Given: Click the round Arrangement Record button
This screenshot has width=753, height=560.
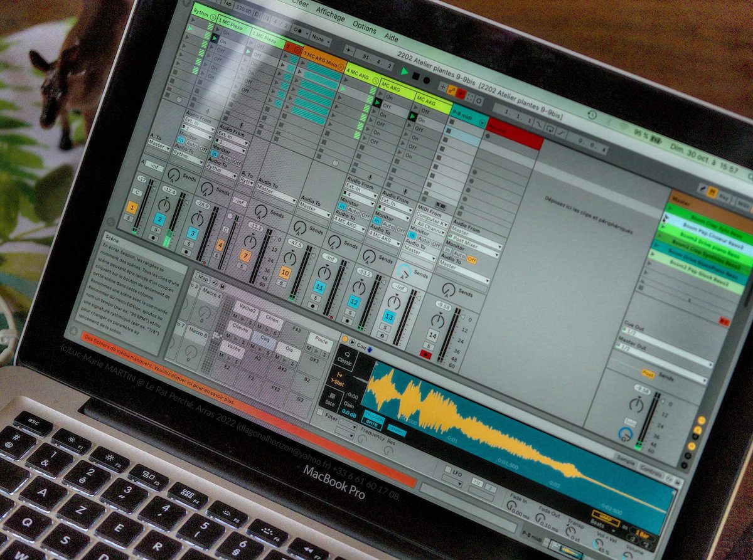Looking at the screenshot, I should [x=427, y=80].
